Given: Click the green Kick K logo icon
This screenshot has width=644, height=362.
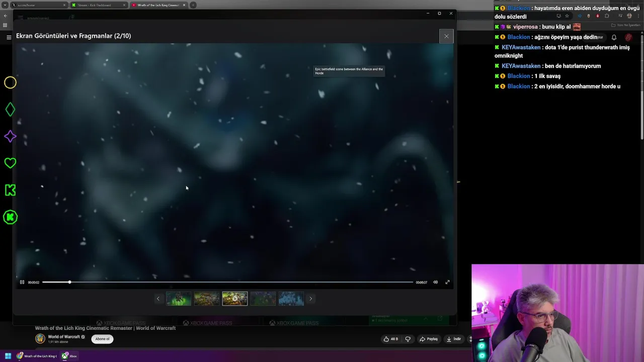Looking at the screenshot, I should [x=10, y=190].
